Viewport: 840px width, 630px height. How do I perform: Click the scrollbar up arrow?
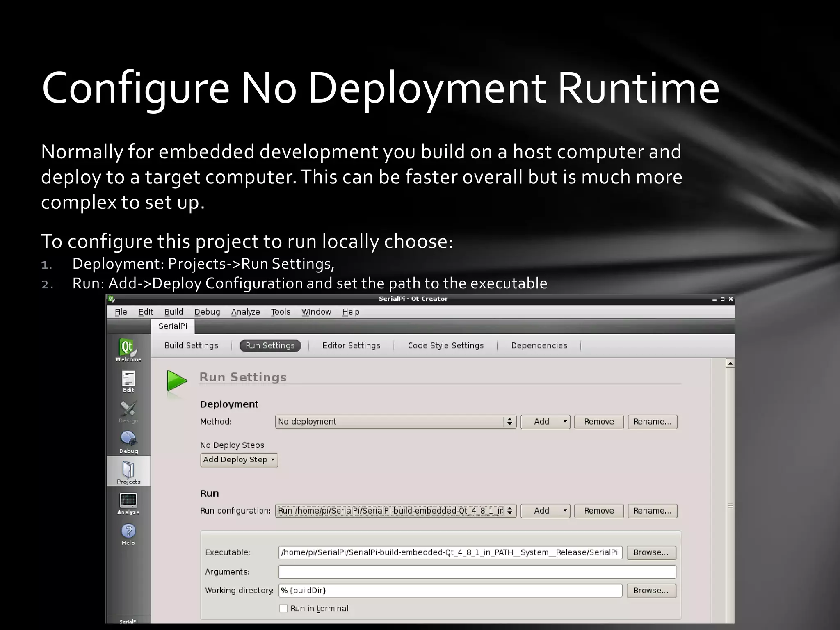(730, 363)
